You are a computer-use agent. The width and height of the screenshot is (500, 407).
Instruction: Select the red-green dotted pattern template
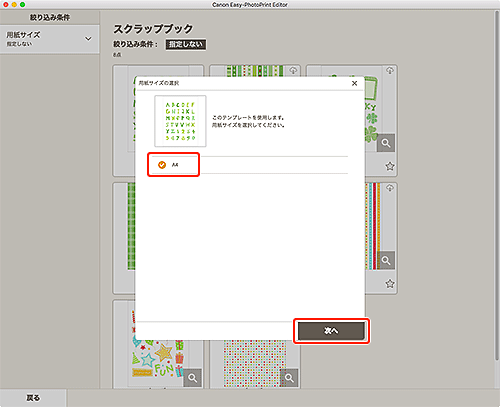click(255, 364)
